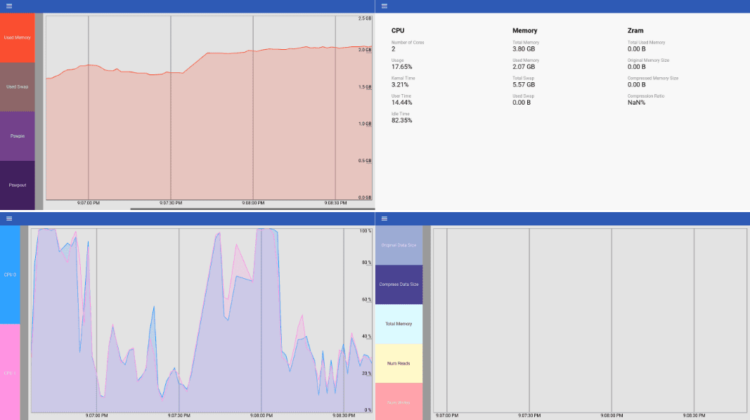Viewport: 750px width, 420px height.
Task: Toggle the Total Memory series
Action: (x=399, y=324)
